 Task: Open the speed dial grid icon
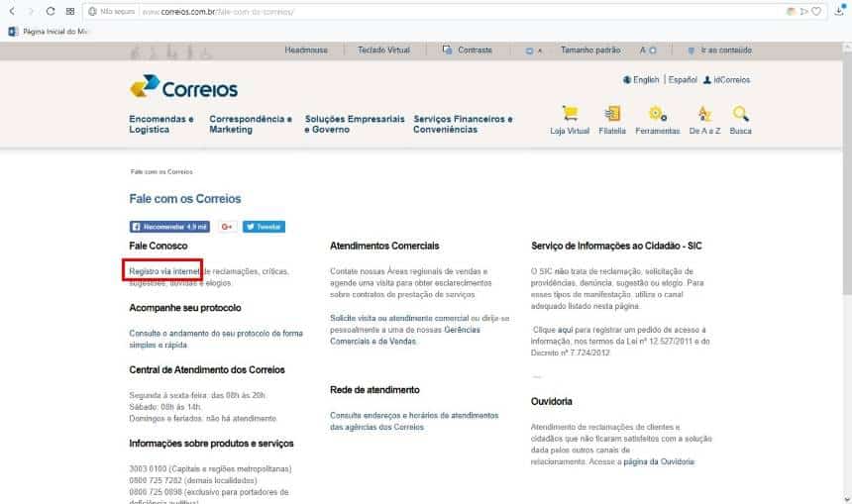[70, 12]
